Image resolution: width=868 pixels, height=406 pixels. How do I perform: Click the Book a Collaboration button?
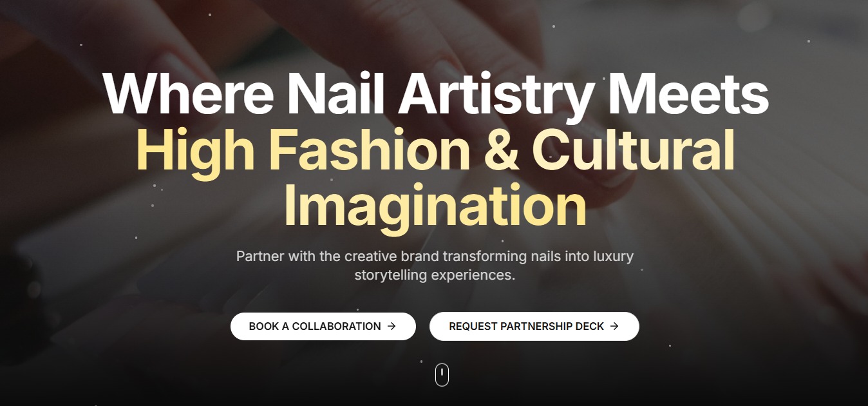pyautogui.click(x=323, y=326)
